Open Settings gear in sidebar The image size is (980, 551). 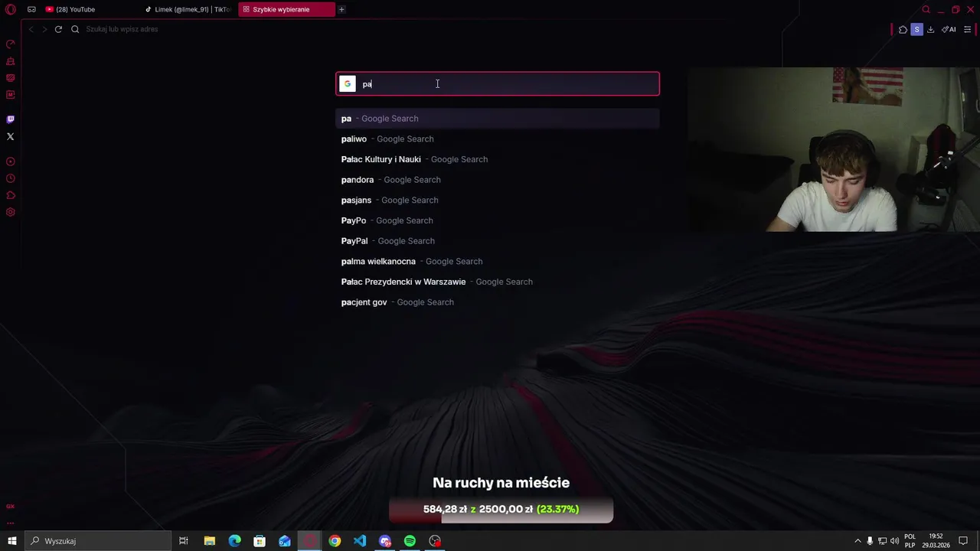click(x=11, y=212)
